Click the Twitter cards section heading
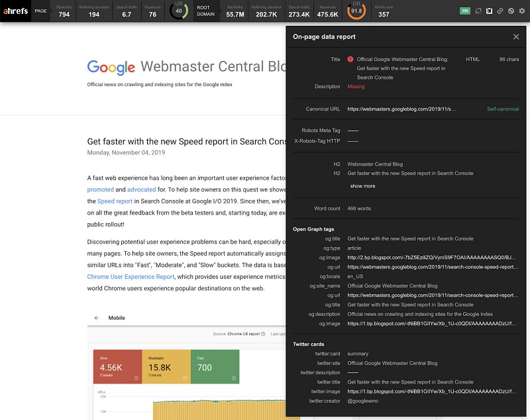The height and width of the screenshot is (420, 530). 308,344
